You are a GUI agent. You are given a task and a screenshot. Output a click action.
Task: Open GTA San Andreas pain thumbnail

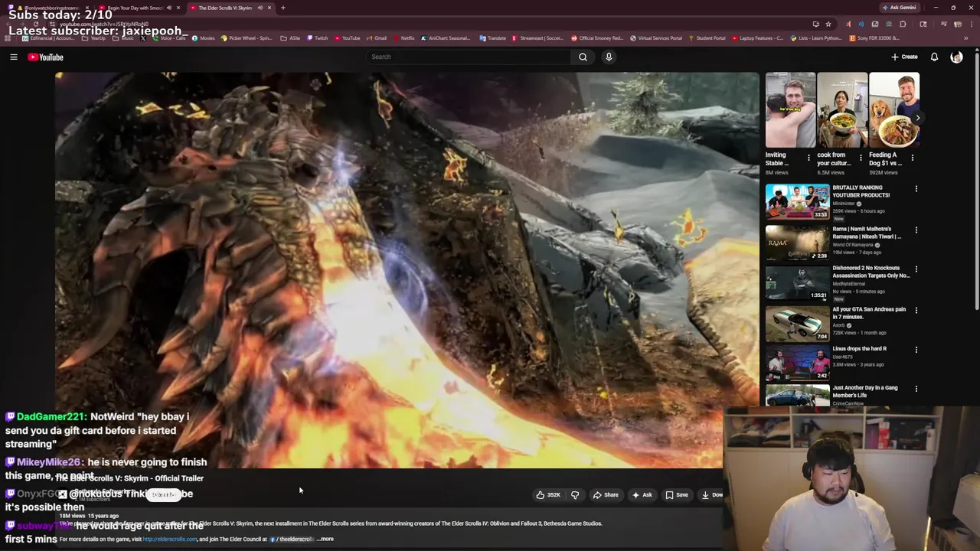[797, 324]
